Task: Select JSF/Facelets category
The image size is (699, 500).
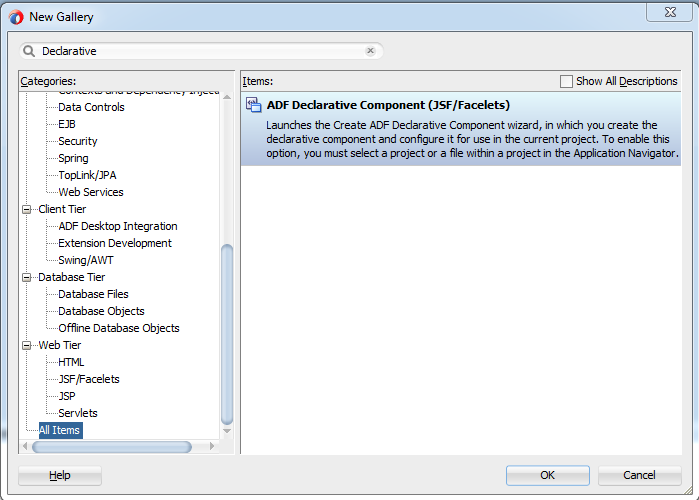Action: tap(89, 379)
